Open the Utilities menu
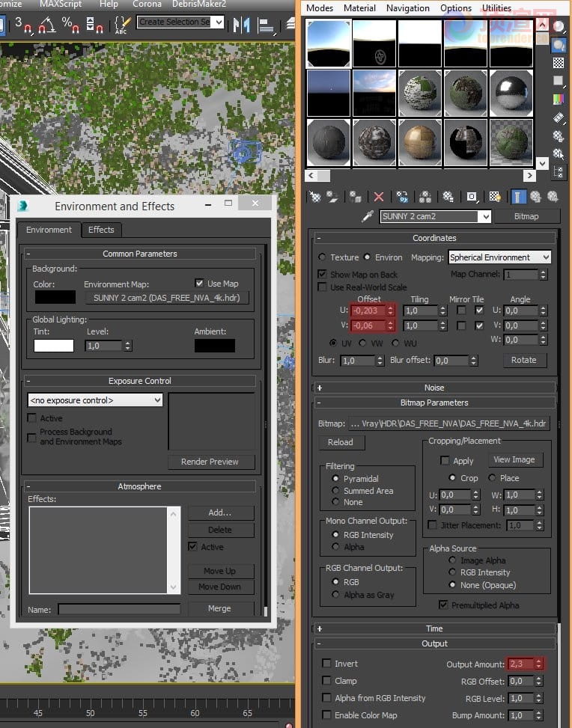This screenshot has height=728, width=572. 496,8
